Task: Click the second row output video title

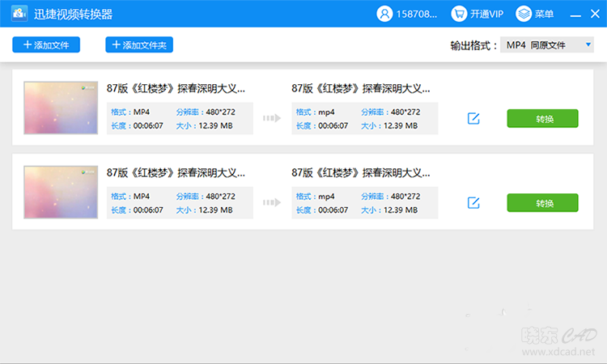Action: [361, 173]
